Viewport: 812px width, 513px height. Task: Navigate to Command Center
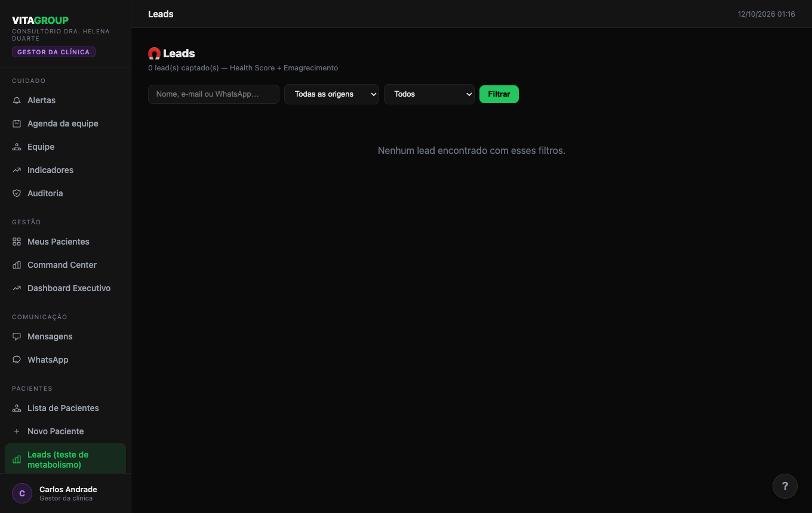coord(65,265)
